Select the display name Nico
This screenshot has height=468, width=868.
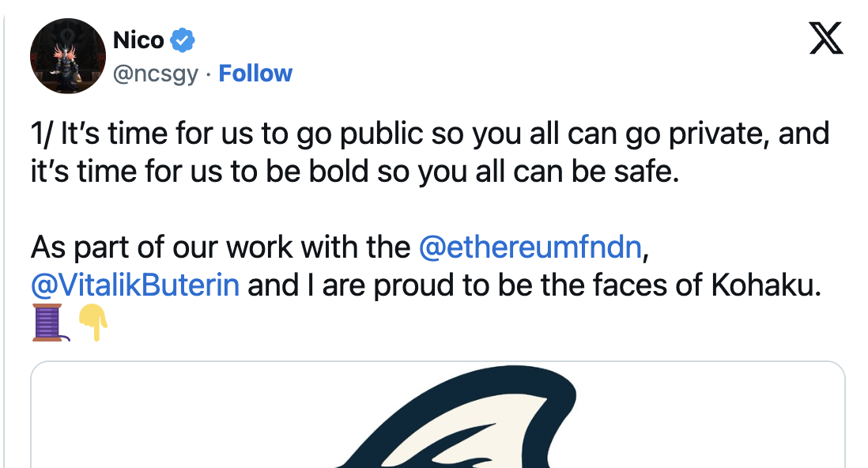pyautogui.click(x=138, y=39)
